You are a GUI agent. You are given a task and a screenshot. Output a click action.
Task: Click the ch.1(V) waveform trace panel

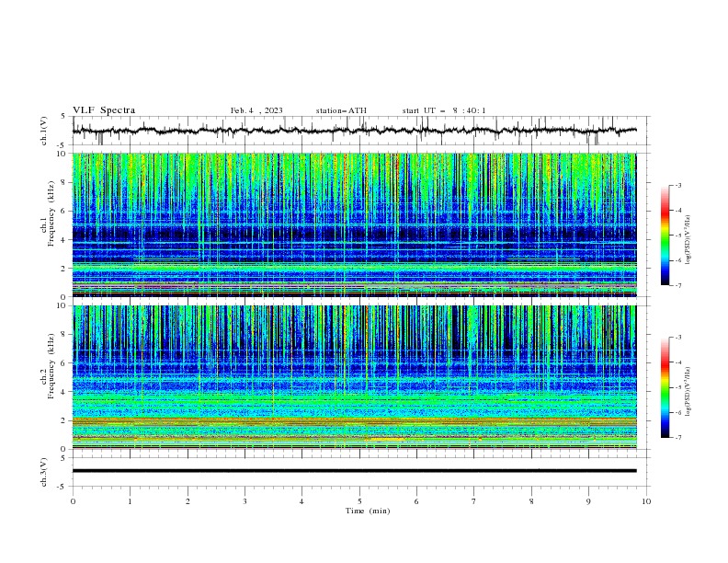point(361,131)
